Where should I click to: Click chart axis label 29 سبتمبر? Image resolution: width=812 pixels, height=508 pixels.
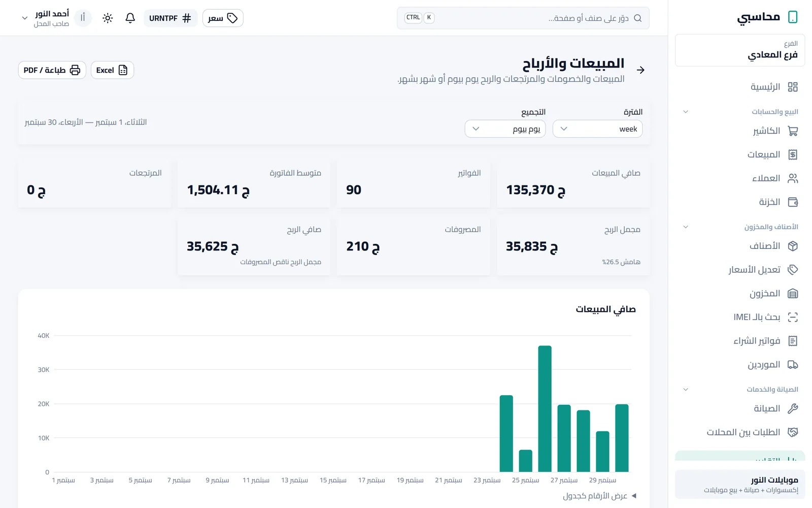602,480
